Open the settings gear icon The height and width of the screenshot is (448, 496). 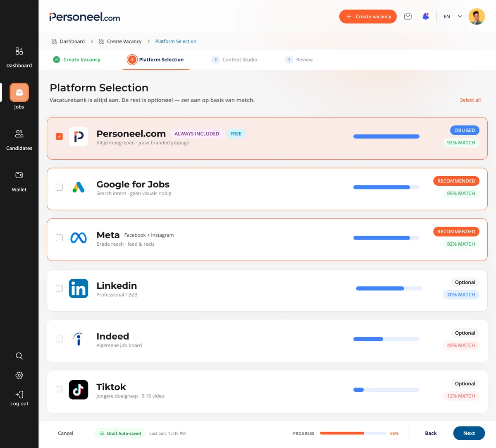click(19, 375)
